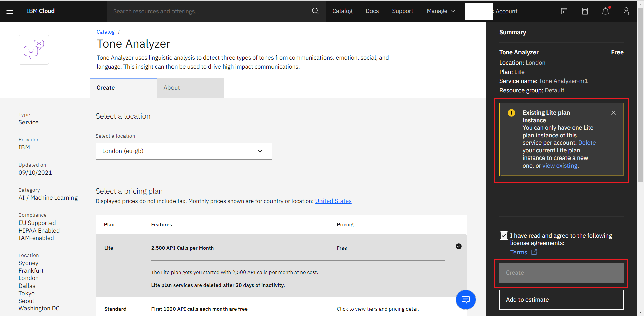
Task: Open the live chat bubble button
Action: [x=465, y=299]
